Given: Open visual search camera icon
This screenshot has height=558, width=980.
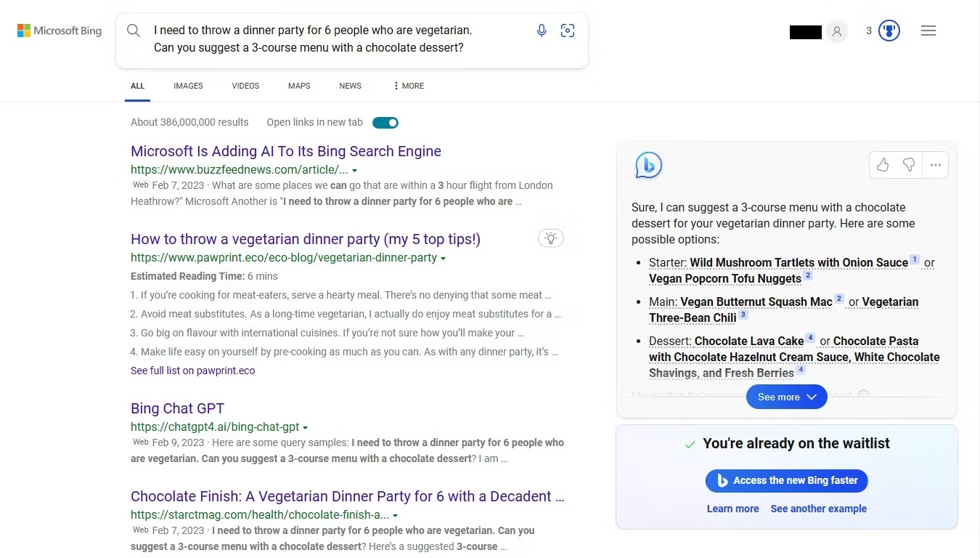Looking at the screenshot, I should (568, 31).
